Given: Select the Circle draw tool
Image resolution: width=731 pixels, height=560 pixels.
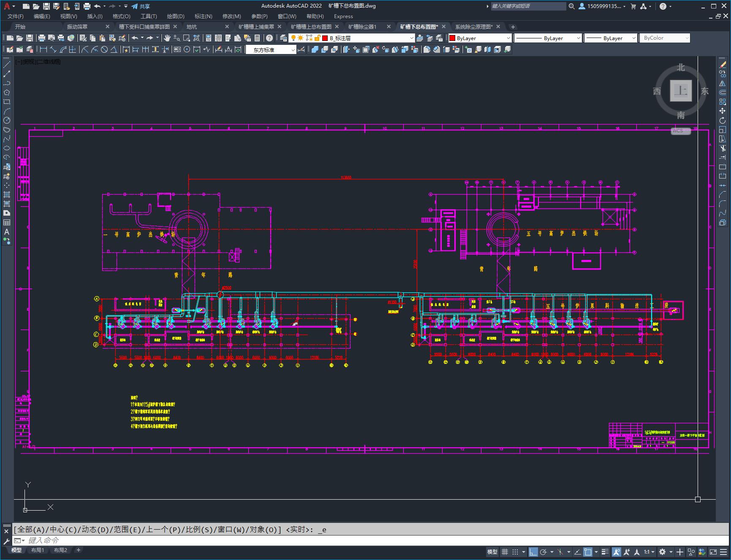Looking at the screenshot, I should [x=7, y=120].
